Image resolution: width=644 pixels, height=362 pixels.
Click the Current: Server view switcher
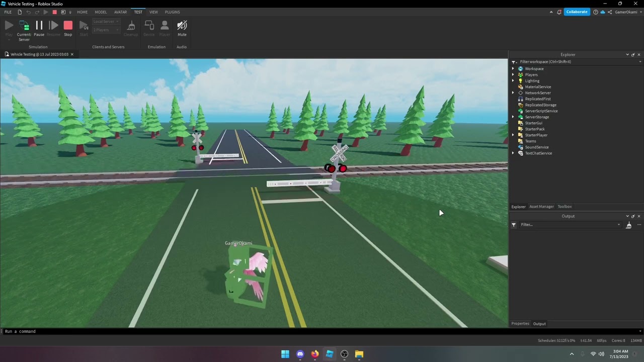24,30
